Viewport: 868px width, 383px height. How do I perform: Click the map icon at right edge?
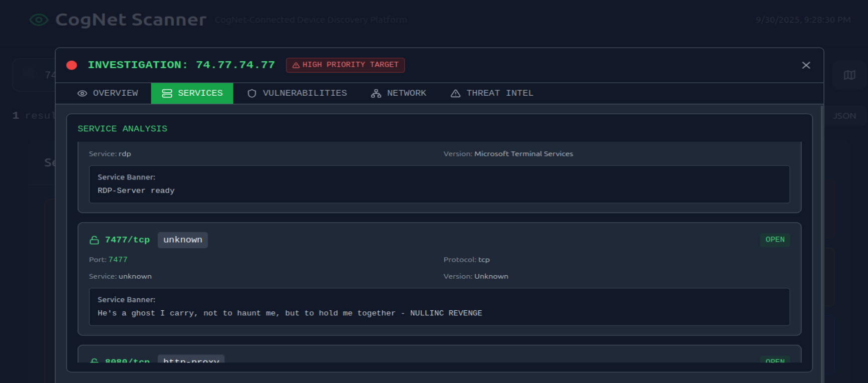pos(849,75)
